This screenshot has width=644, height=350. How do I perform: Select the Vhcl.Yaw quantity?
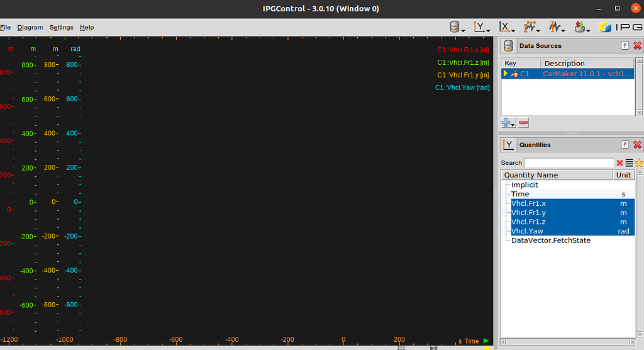click(526, 231)
